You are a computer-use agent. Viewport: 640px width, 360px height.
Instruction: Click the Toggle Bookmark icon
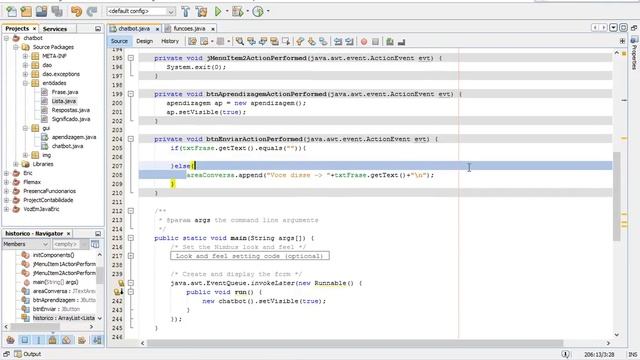click(x=323, y=41)
